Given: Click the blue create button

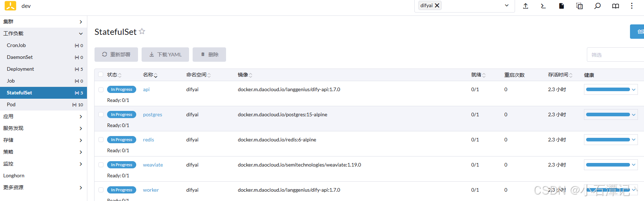Looking at the screenshot, I should click(637, 32).
